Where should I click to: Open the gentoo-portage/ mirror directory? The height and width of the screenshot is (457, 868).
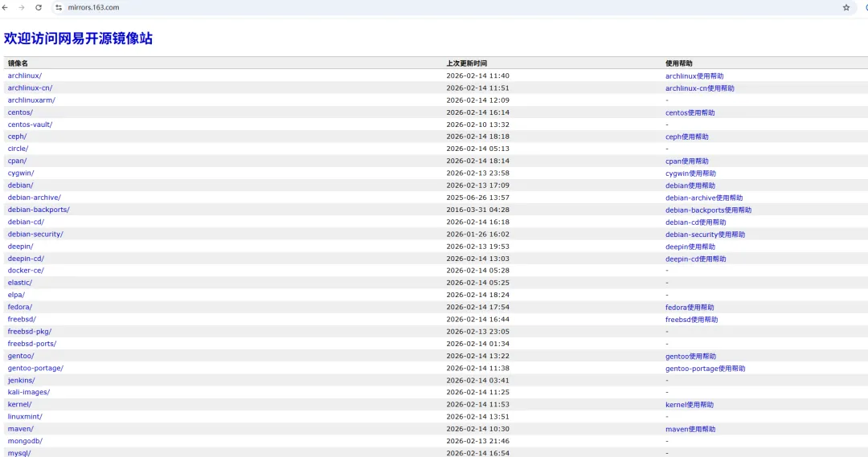coord(35,368)
